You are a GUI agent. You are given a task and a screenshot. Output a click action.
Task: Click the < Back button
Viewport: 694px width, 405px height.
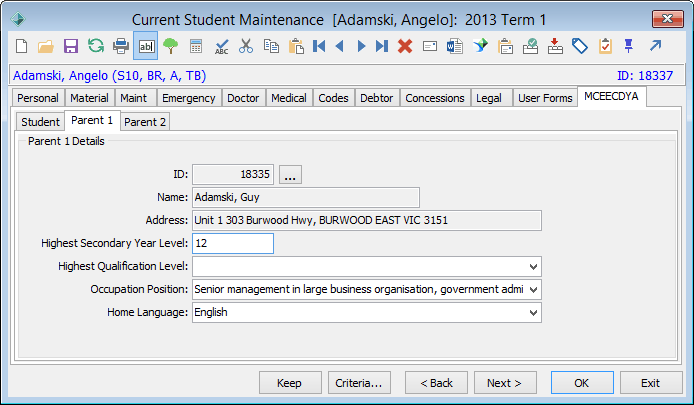(x=436, y=383)
